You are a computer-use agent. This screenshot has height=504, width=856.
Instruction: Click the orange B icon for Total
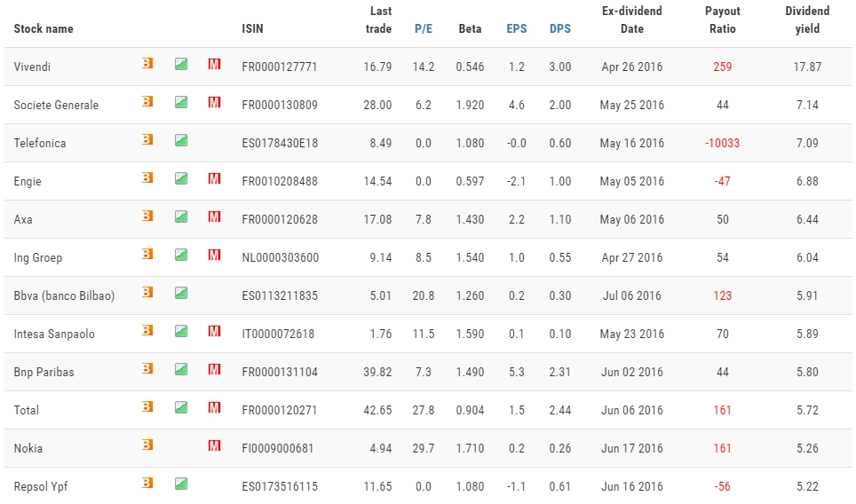click(x=147, y=407)
